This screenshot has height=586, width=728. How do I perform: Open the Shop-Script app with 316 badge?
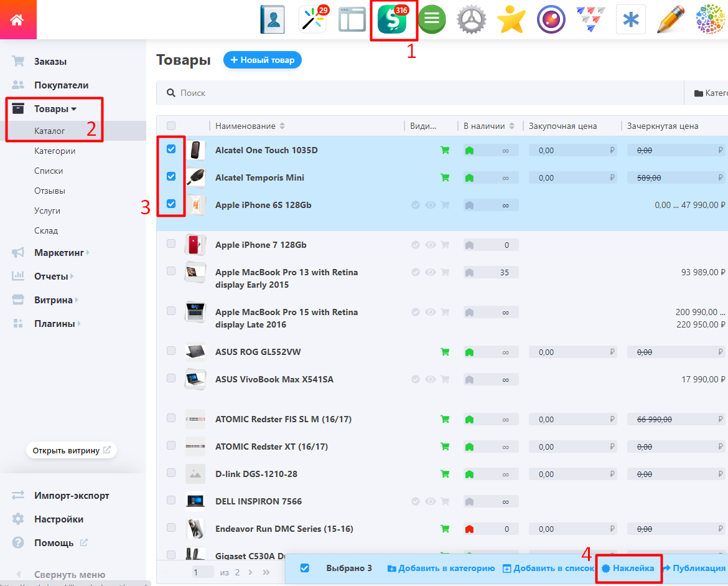coord(392,20)
